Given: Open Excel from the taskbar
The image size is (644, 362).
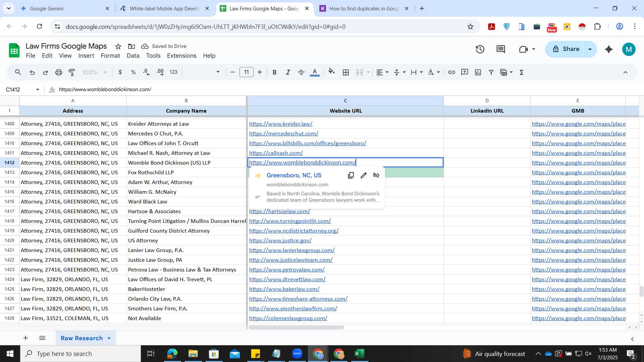Looking at the screenshot, I should tap(360, 354).
